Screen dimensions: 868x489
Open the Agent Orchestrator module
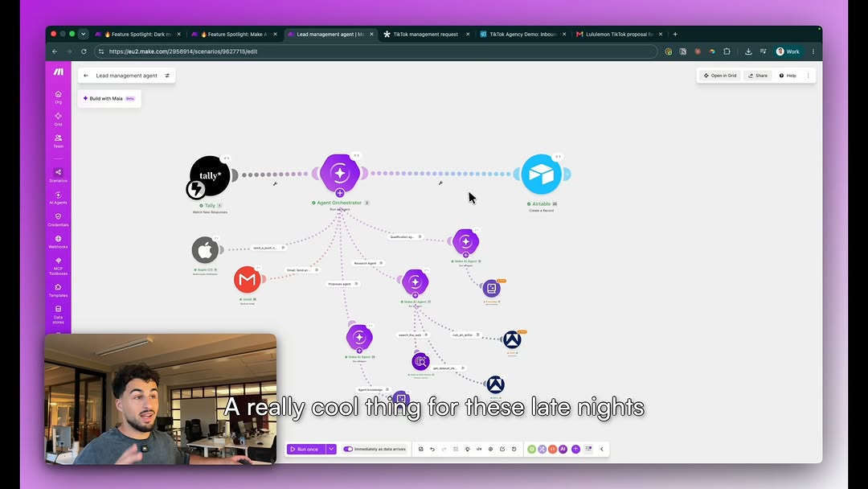point(340,174)
